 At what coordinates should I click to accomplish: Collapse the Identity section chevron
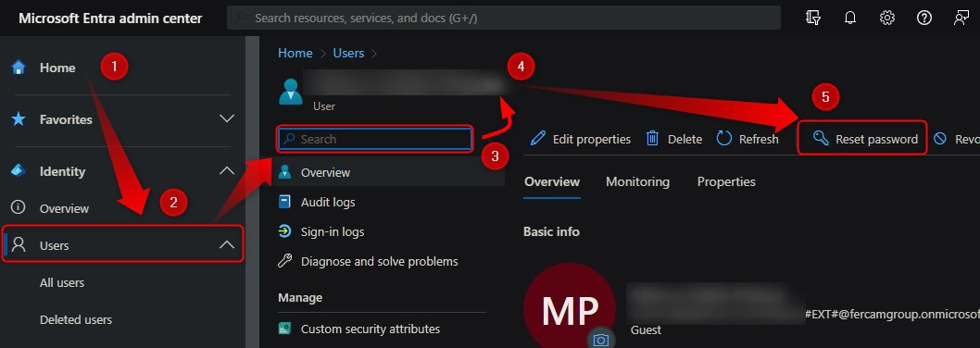tap(227, 170)
